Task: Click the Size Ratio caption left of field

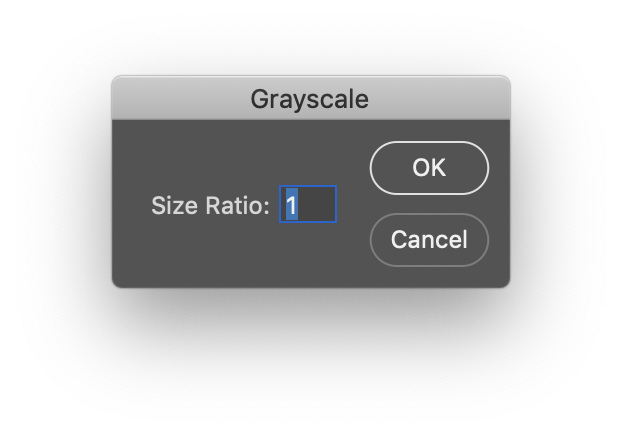Action: [210, 206]
